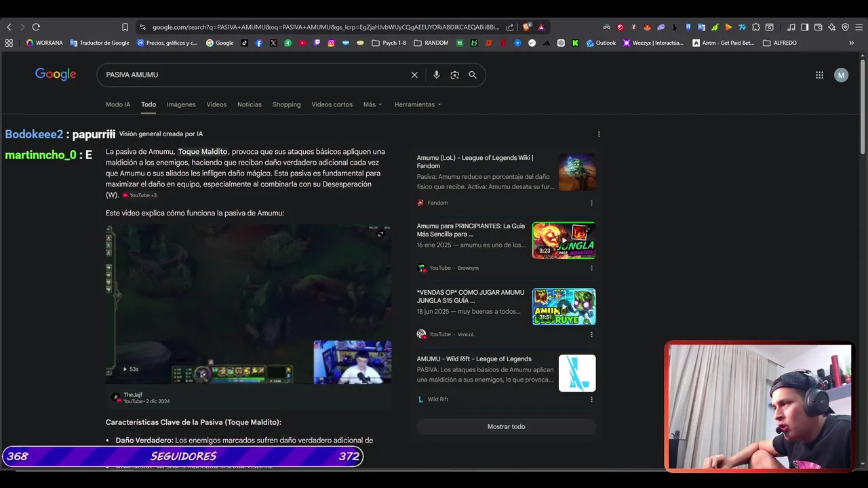Open Brave Shields lion icon
The height and width of the screenshot is (488, 868).
click(x=527, y=27)
